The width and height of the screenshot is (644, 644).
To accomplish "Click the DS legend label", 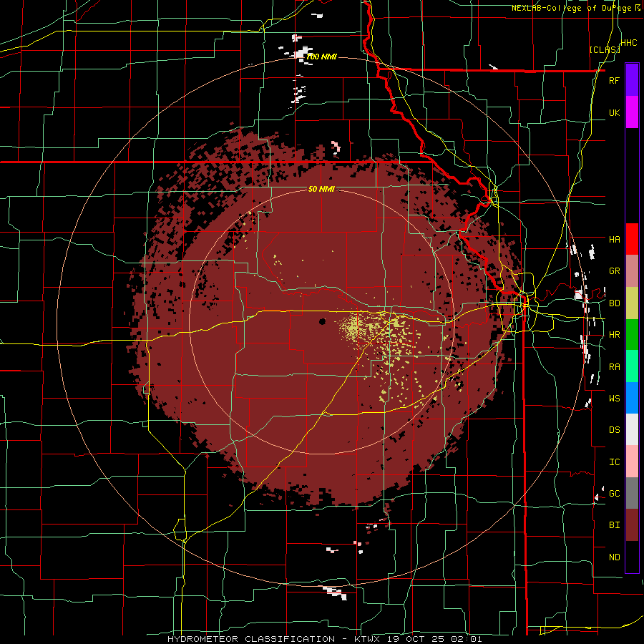I will click(614, 430).
